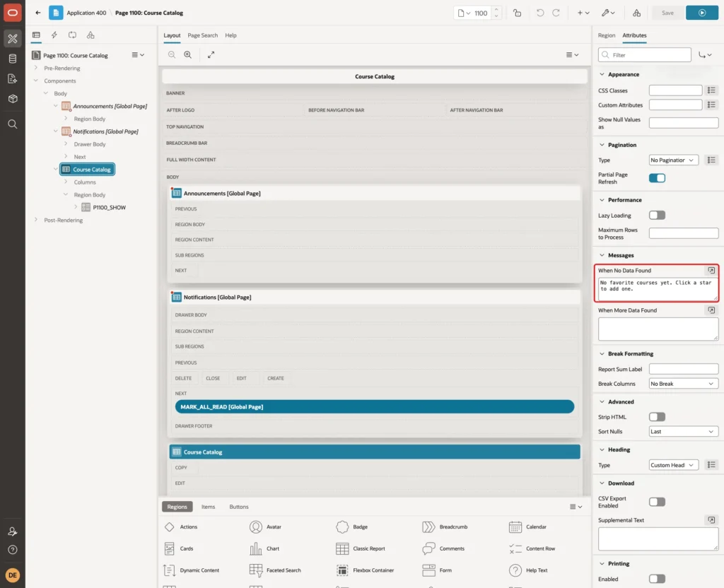Screen dimensions: 724x588
Task: Open the SQL Workshop database icon in sidebar
Action: tap(13, 59)
